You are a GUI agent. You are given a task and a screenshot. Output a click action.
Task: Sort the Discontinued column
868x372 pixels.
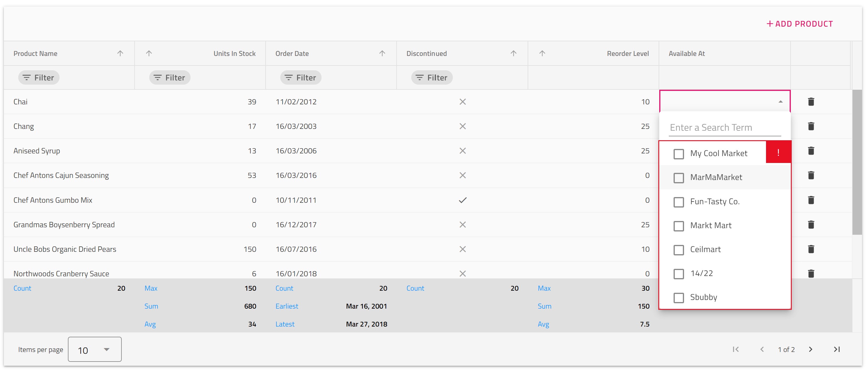coord(513,53)
